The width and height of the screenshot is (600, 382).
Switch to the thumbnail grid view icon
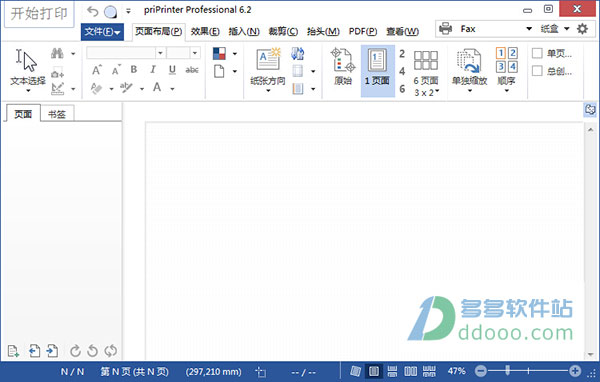coord(429,371)
